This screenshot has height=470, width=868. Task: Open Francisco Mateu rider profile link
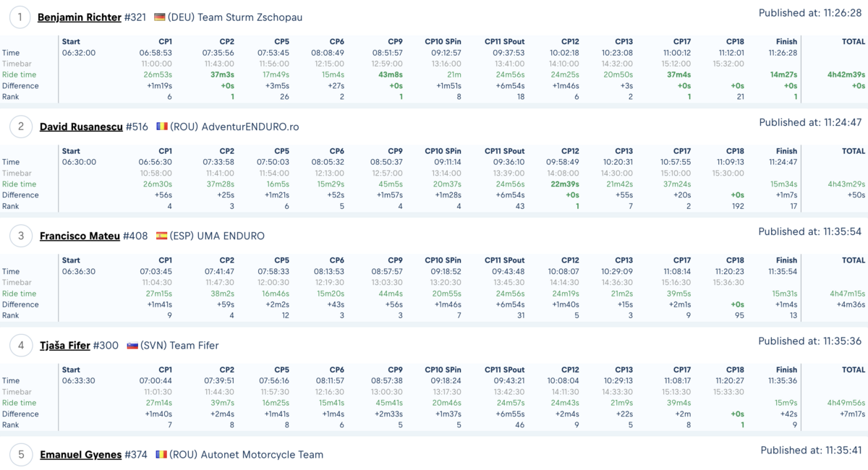[x=80, y=236]
